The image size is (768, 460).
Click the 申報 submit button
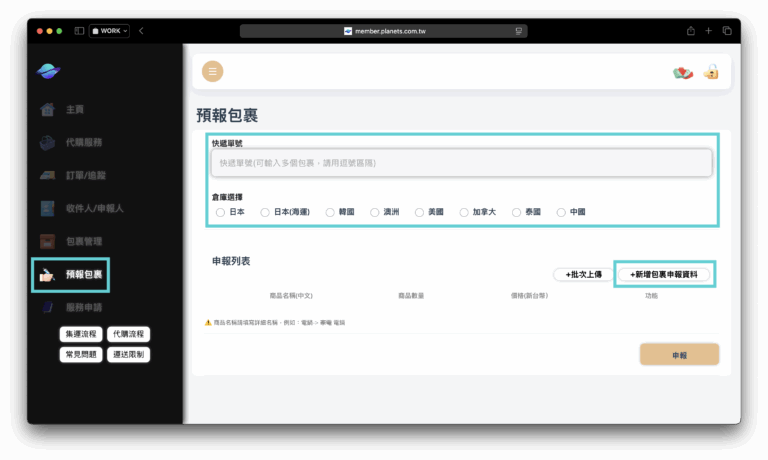click(x=679, y=354)
